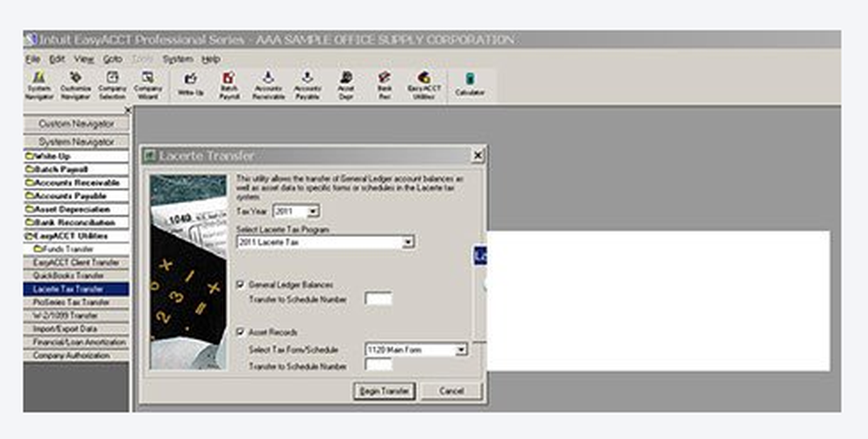Open the Select Lacerte Tax Program dropdown

408,242
